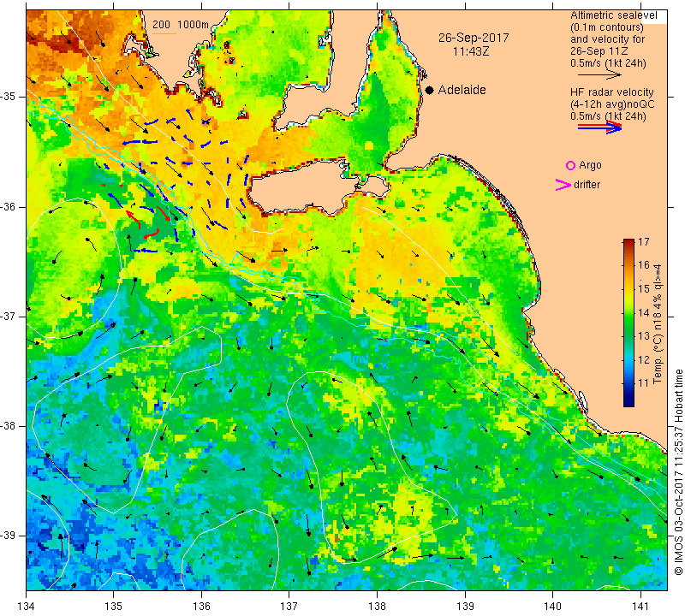The width and height of the screenshot is (685, 616).
Task: Click the IMOS copyright timestamp text
Action: point(678,472)
